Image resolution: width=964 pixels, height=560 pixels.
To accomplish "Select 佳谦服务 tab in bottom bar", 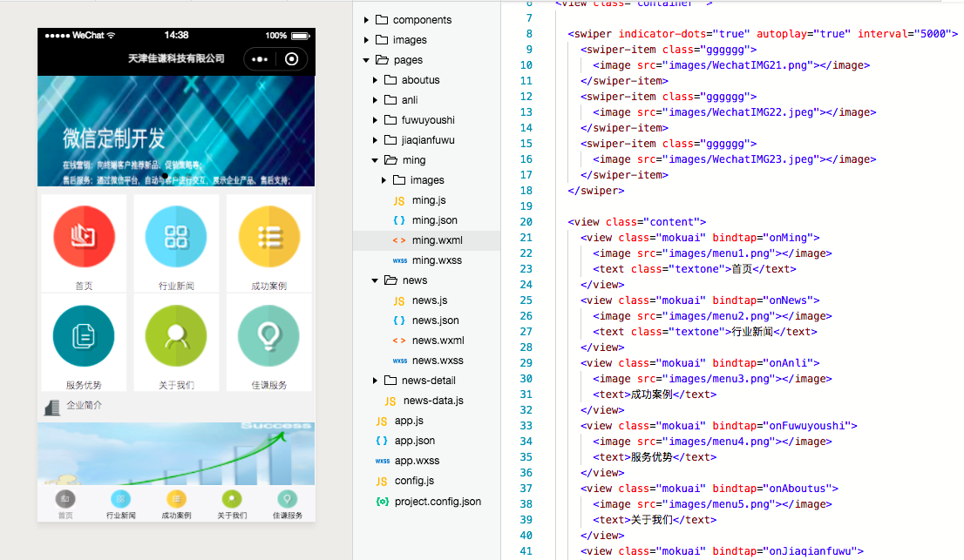I will [x=287, y=505].
